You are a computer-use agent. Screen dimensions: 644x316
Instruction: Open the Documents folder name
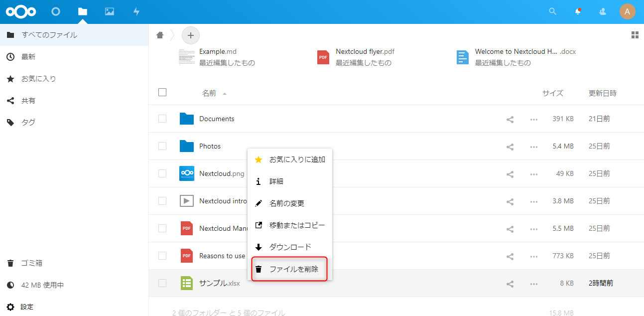pos(217,119)
